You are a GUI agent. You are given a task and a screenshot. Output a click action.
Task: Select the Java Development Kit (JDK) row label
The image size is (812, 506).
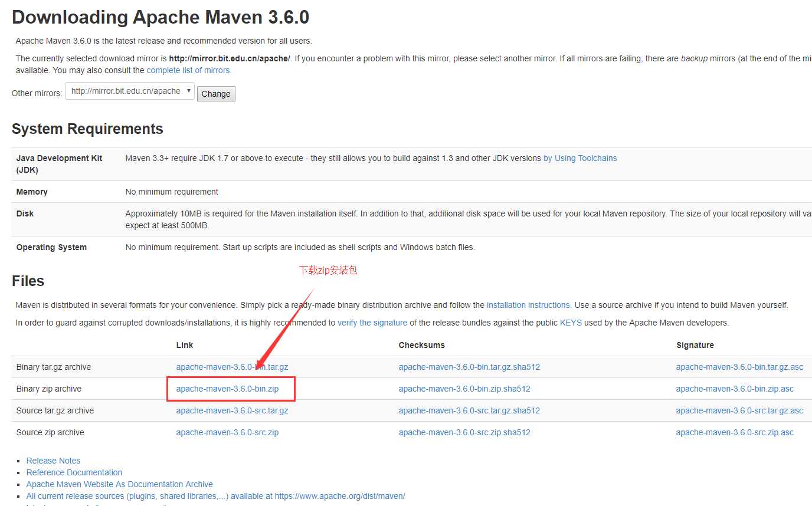point(59,164)
